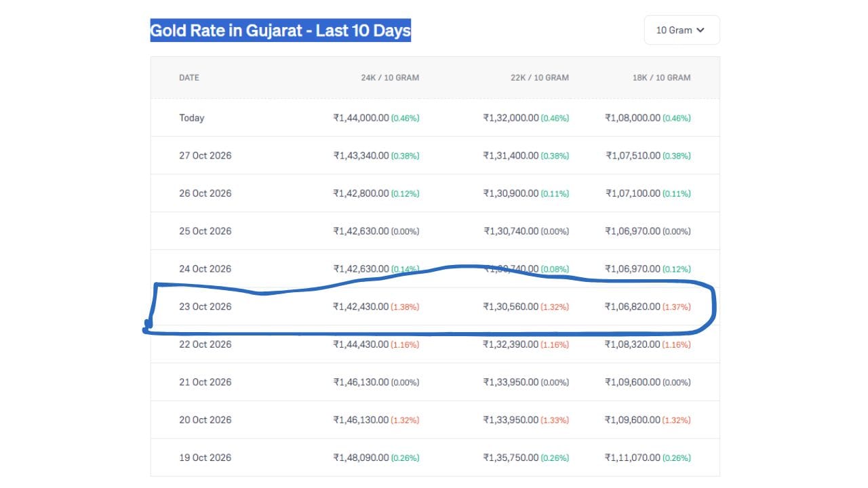Image resolution: width=868 pixels, height=488 pixels.
Task: Select the 21 Oct 2026 date cell
Action: [205, 382]
